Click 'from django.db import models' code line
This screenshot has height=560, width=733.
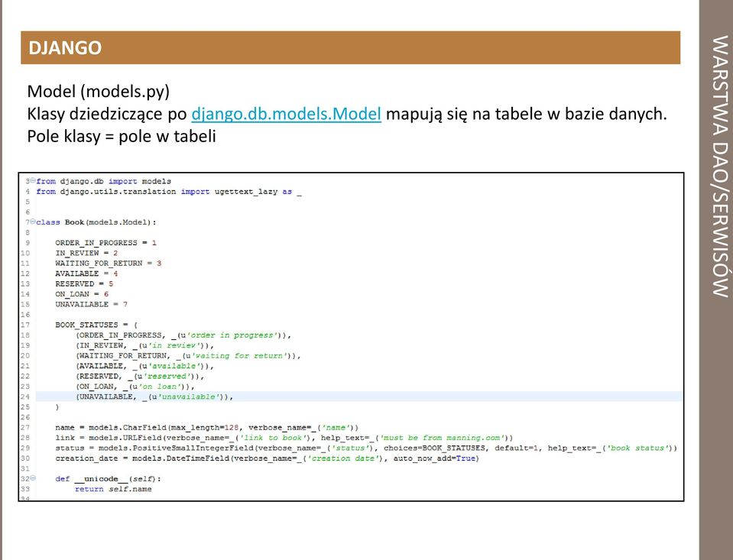pos(104,181)
